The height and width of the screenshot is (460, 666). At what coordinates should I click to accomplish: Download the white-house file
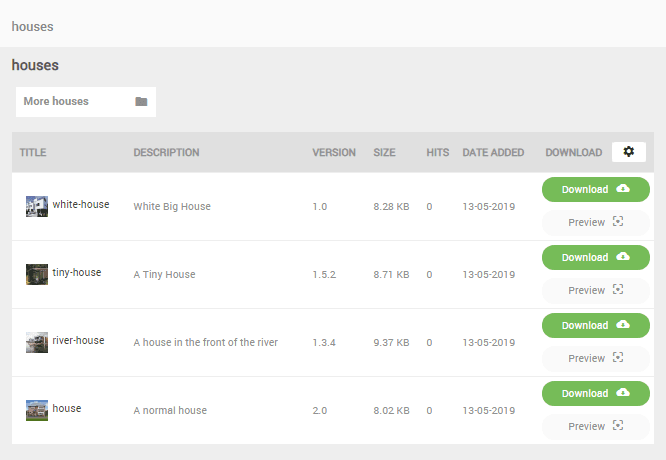pos(595,189)
